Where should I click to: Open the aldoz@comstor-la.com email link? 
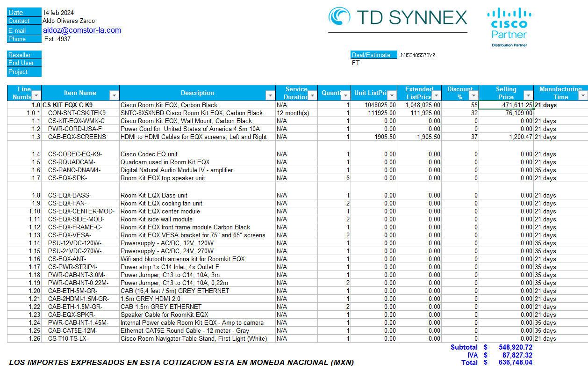[x=82, y=30]
